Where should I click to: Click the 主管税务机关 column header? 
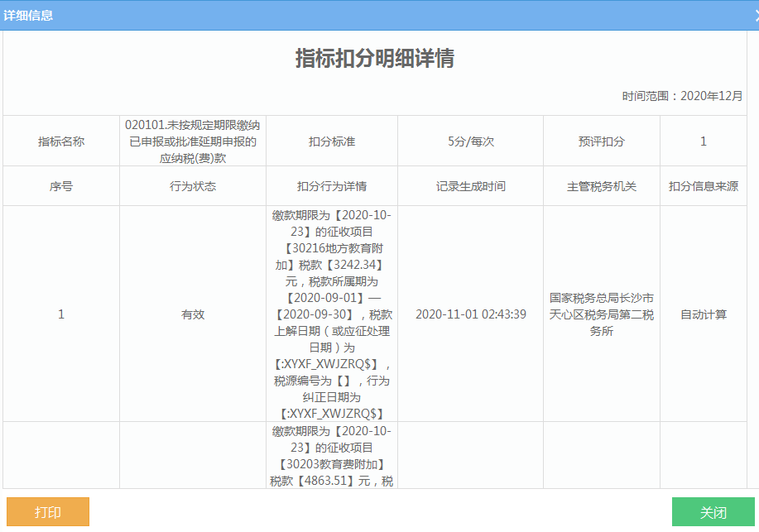602,186
